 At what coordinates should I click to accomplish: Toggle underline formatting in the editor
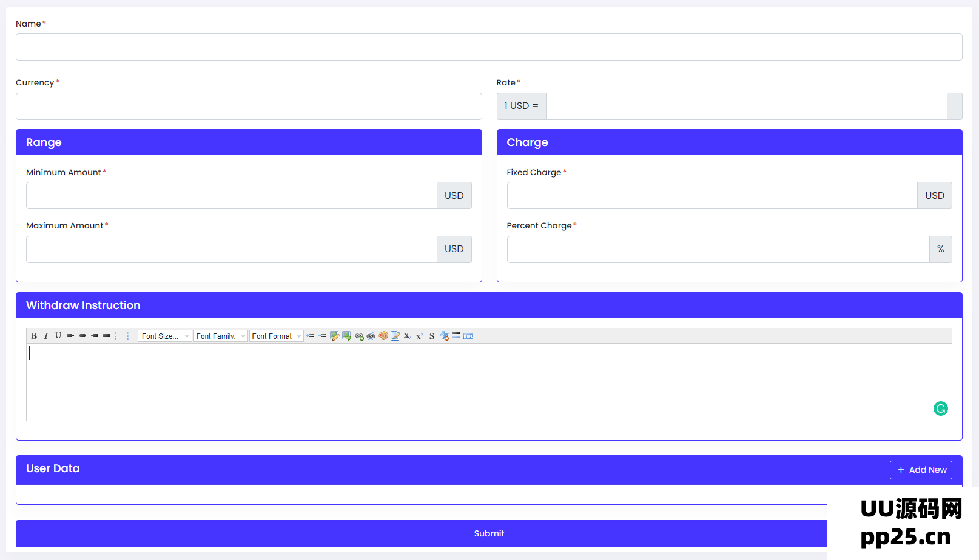click(58, 336)
